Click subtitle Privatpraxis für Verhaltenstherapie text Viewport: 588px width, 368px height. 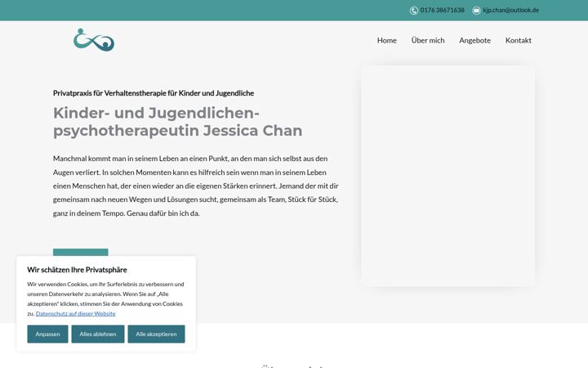(x=154, y=93)
